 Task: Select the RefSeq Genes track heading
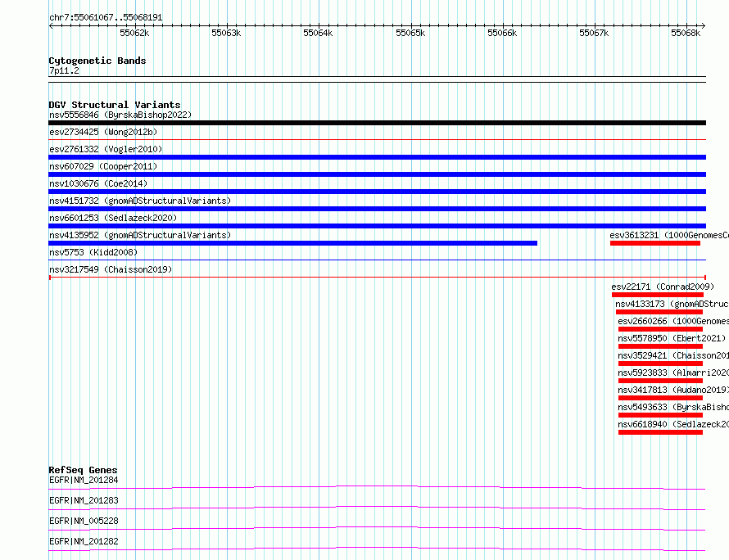pyautogui.click(x=83, y=470)
